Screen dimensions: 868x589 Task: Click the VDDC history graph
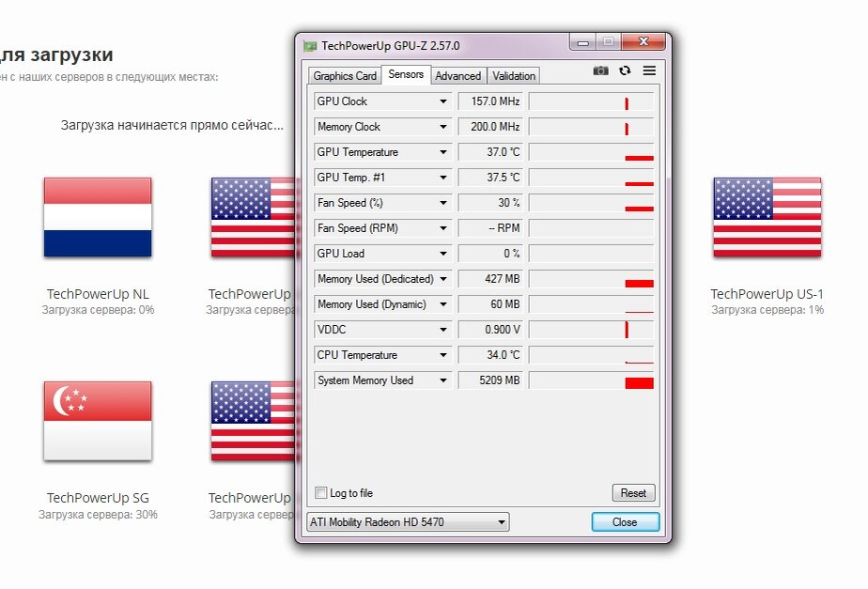click(591, 330)
